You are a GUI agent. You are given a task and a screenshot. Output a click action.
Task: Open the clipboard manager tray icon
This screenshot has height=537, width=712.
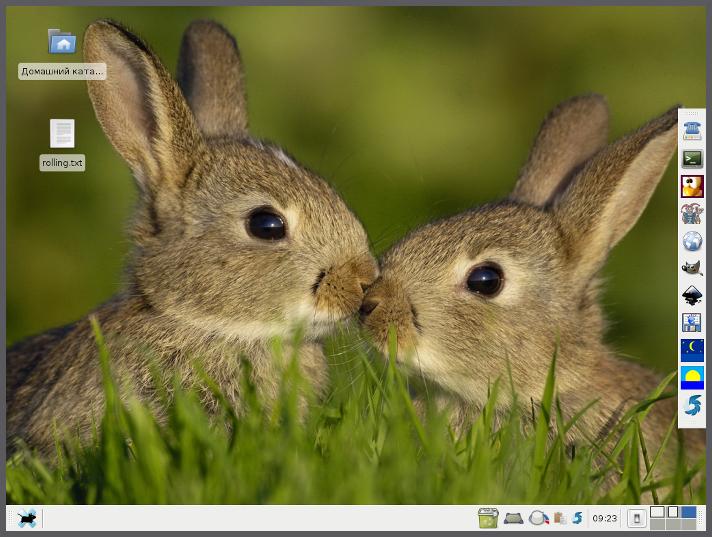pyautogui.click(x=560, y=518)
